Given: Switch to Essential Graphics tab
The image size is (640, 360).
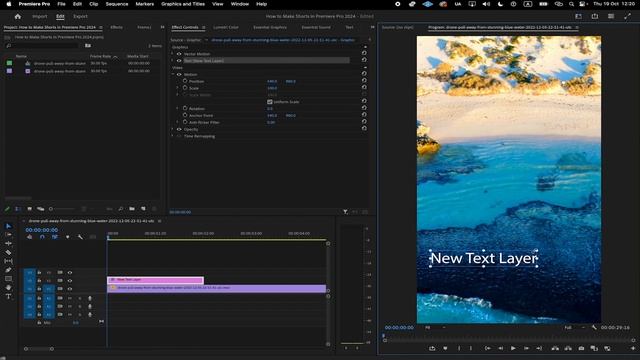Looking at the screenshot, I should point(270,27).
